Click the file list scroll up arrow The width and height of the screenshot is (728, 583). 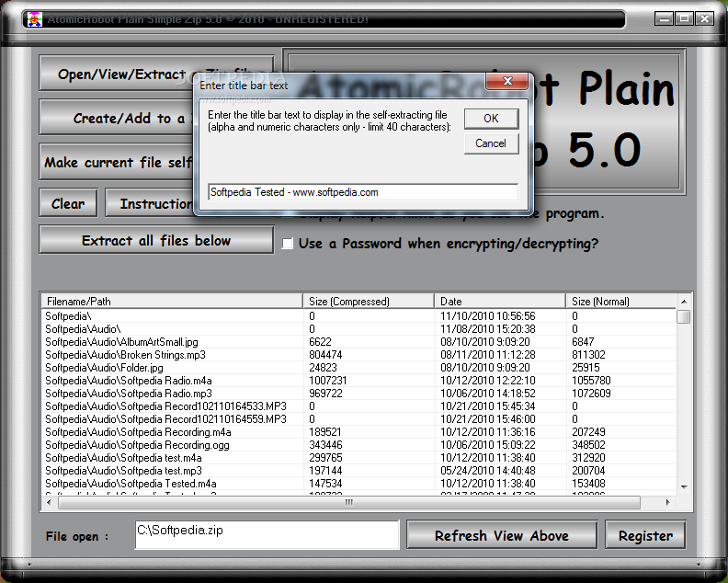coord(684,302)
